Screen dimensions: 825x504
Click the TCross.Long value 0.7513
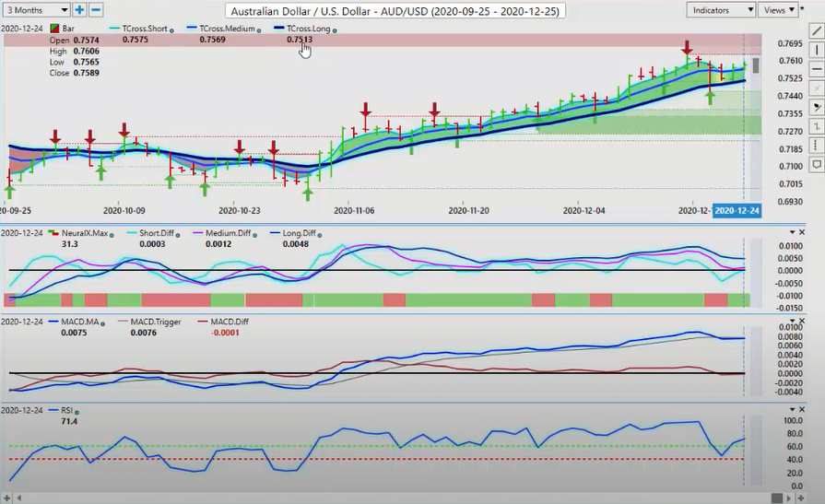(x=300, y=40)
